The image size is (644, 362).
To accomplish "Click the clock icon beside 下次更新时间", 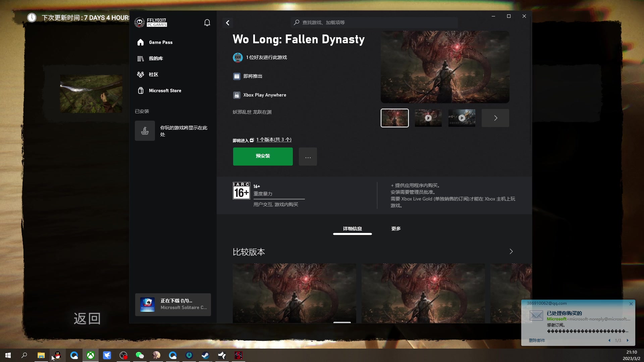I will pyautogui.click(x=32, y=17).
